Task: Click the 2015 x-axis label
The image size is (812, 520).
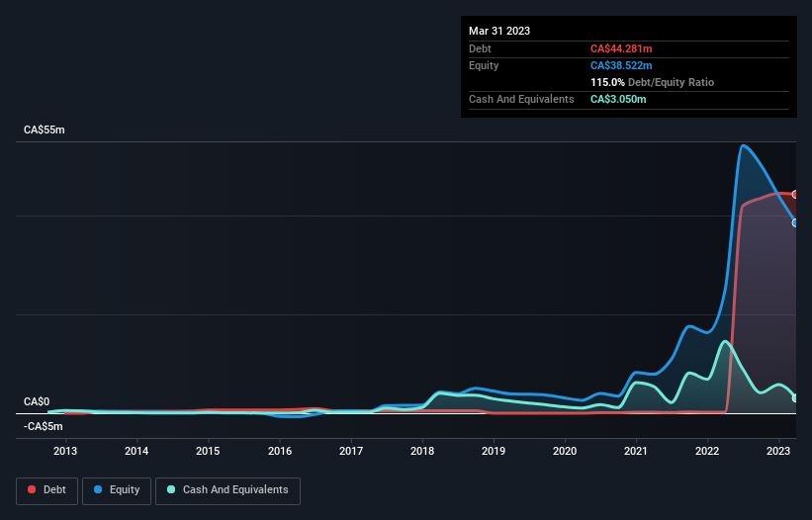Action: click(x=208, y=451)
